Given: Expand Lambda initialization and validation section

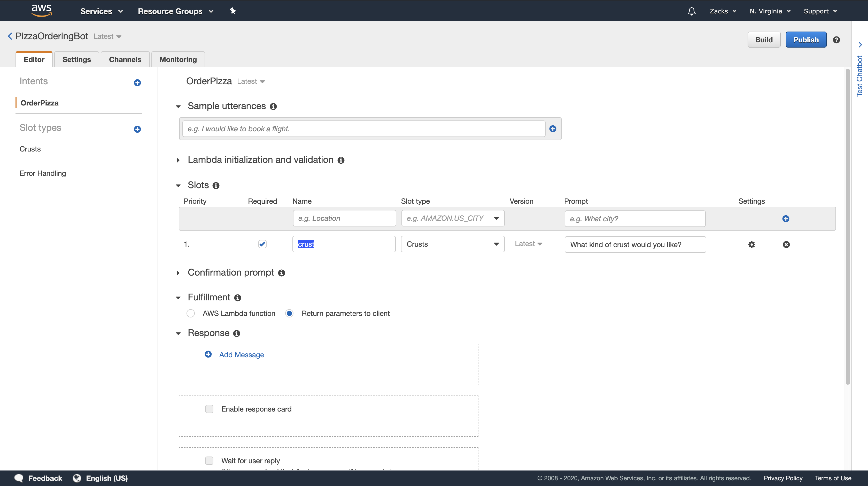Looking at the screenshot, I should 178,160.
